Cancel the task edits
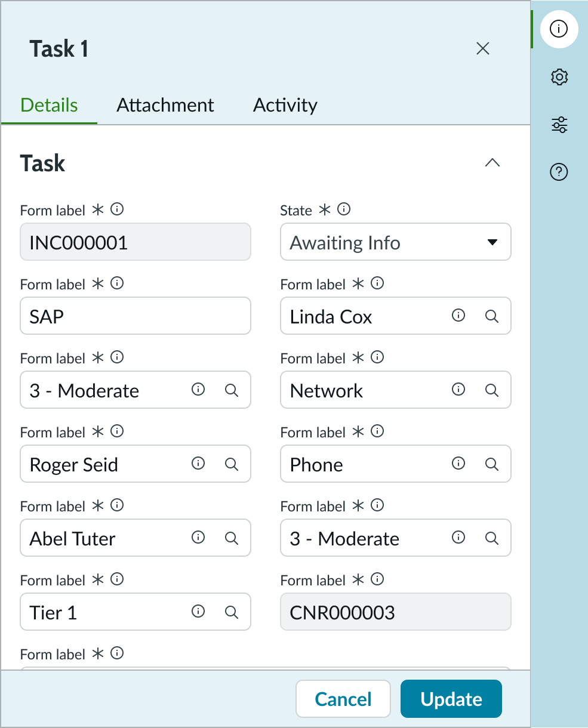The width and height of the screenshot is (588, 728). pos(343,698)
